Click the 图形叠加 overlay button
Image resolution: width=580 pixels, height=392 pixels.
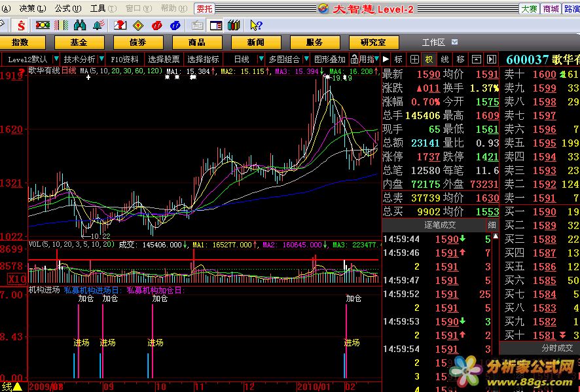click(329, 59)
